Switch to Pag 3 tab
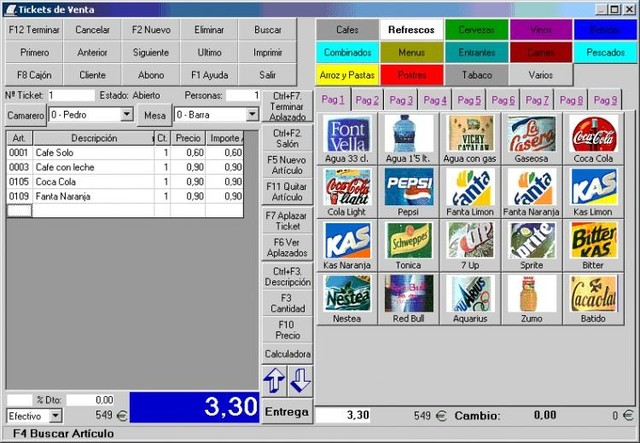Screen dimensions: 640x443 coord(401,100)
